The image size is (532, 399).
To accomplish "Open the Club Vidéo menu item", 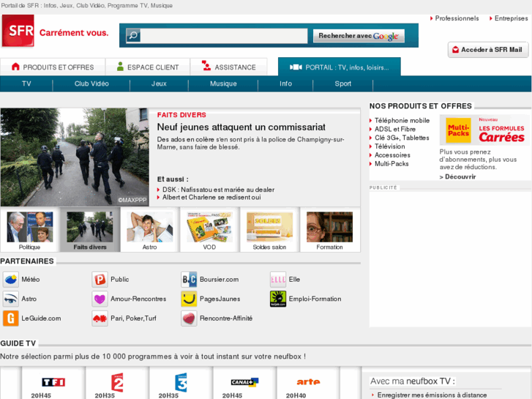I will click(x=91, y=84).
